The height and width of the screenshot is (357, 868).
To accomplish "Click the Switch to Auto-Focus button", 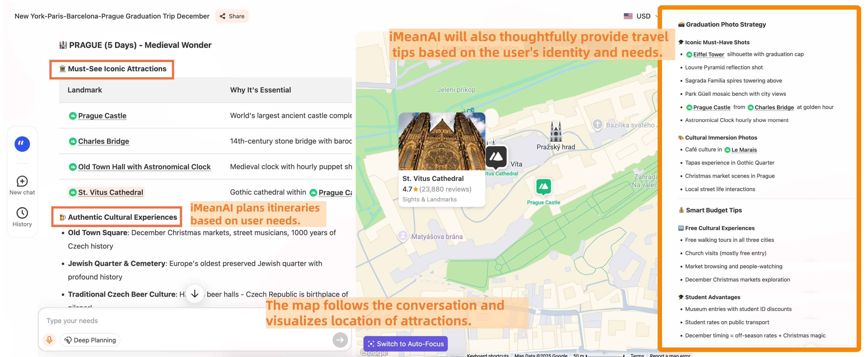I will pyautogui.click(x=405, y=344).
